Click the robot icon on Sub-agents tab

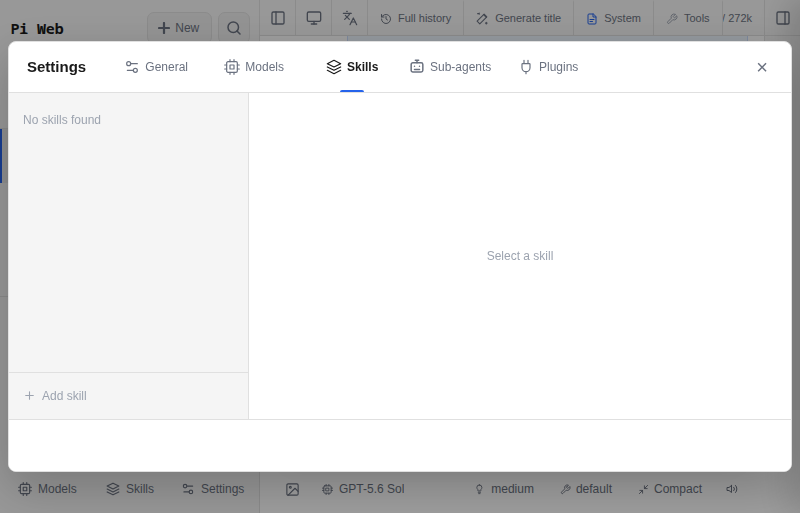[417, 67]
